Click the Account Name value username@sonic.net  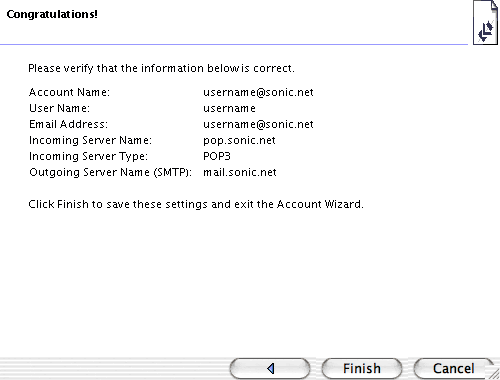click(258, 92)
